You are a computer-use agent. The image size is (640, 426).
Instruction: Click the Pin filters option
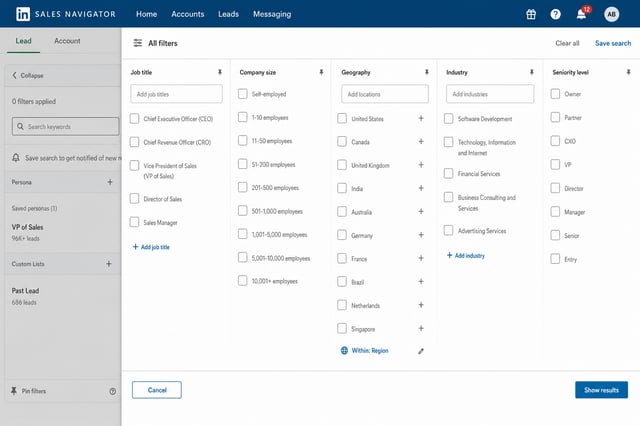(x=28, y=391)
